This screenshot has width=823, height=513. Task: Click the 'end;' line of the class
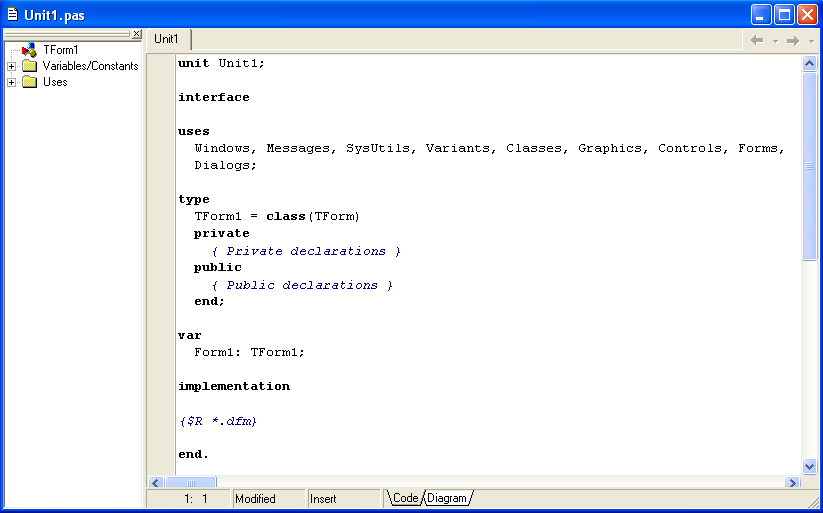[x=209, y=301]
